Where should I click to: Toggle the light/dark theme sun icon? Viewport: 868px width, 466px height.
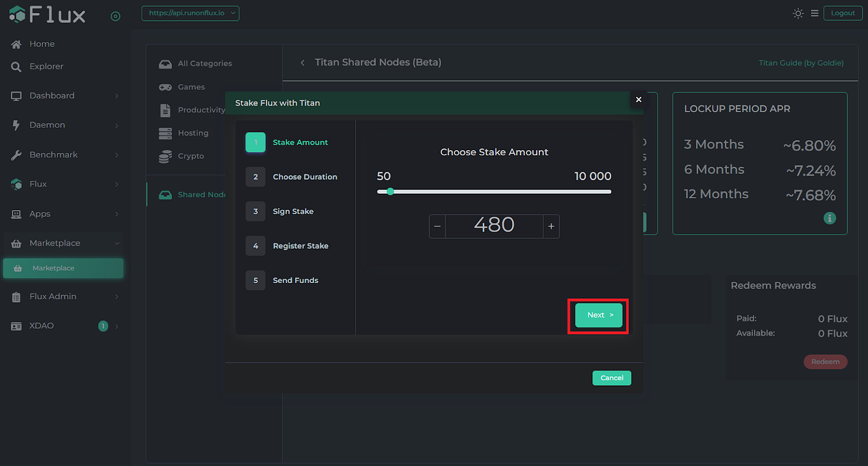[x=798, y=13]
